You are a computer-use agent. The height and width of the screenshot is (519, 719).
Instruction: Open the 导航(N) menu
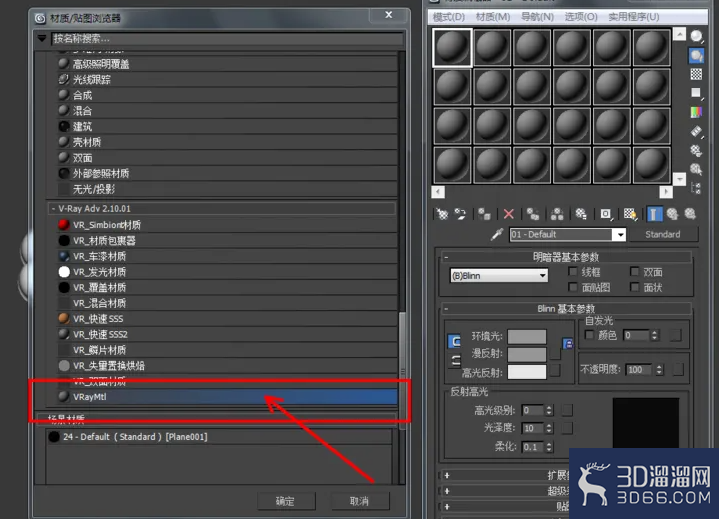[x=537, y=17]
